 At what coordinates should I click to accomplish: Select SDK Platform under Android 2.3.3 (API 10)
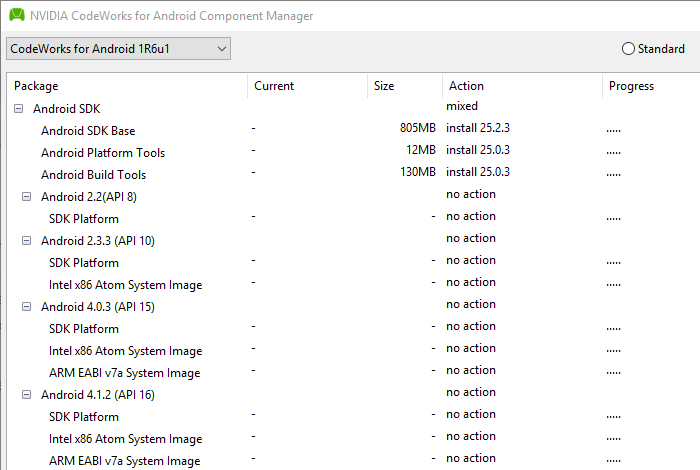[83, 262]
